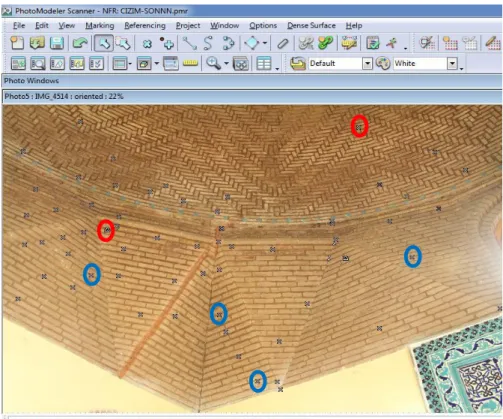503x419 pixels.
Task: Select the arrow Select Items tool
Action: 104,43
